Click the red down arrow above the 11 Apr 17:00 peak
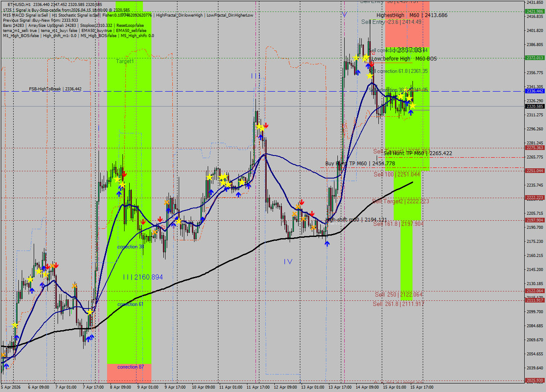The image size is (546, 392). (265, 125)
